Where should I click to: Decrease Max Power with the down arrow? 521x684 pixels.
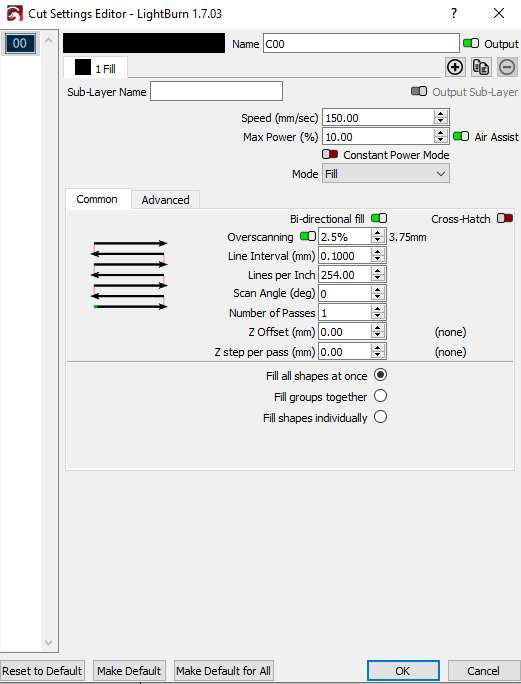click(x=441, y=140)
